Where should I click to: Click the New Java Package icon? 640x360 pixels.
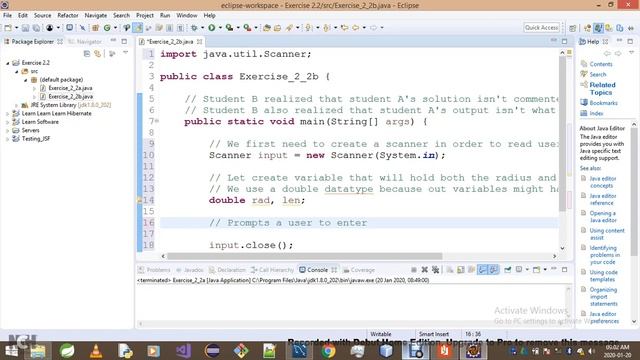pos(96,27)
